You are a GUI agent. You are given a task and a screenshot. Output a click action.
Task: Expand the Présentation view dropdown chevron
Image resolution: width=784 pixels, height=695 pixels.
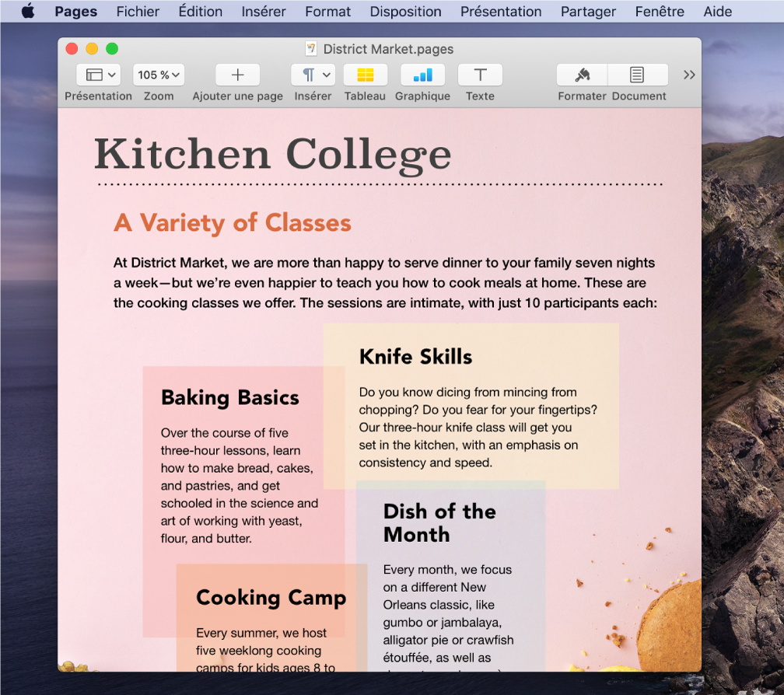[112, 75]
